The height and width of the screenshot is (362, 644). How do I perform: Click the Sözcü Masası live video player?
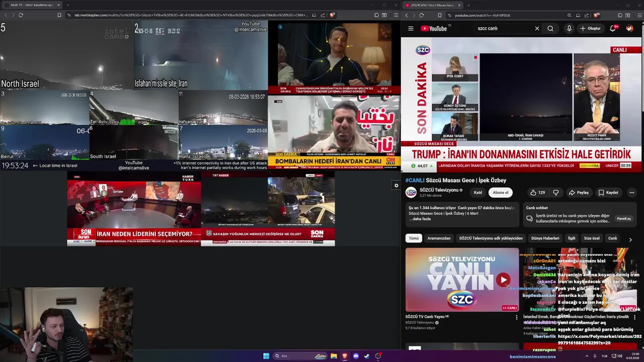click(521, 105)
